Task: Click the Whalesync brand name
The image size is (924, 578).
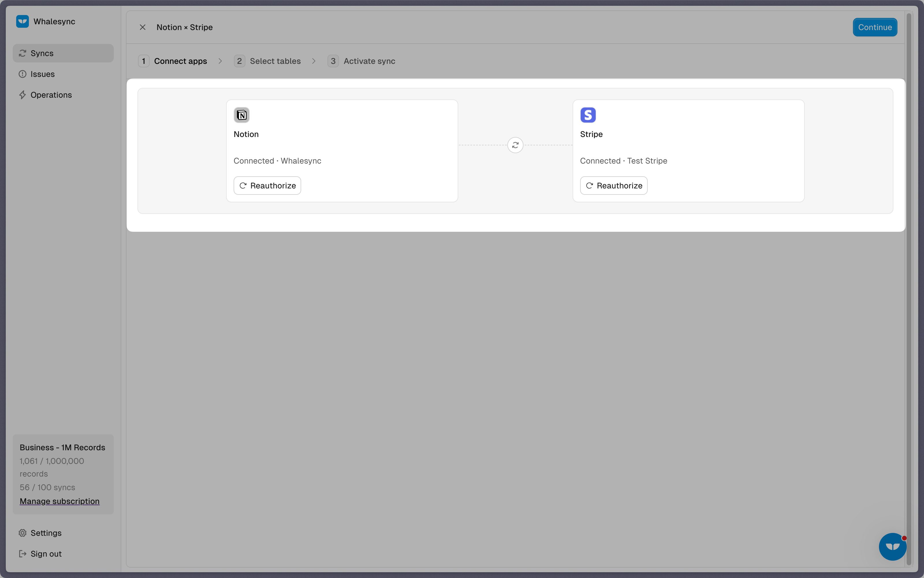Action: point(54,21)
